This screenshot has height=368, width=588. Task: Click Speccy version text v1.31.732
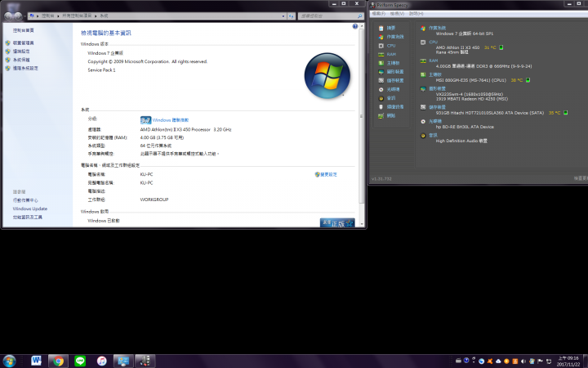pos(381,179)
